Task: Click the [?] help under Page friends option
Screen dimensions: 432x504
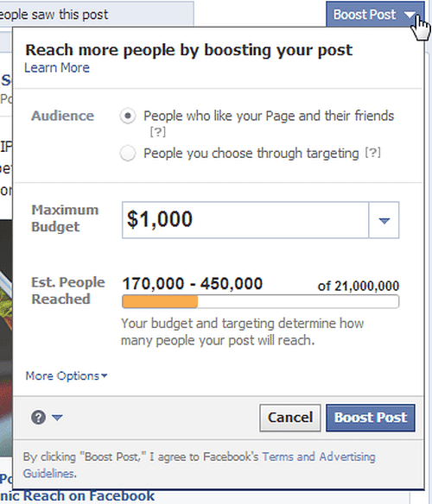Action: [158, 132]
